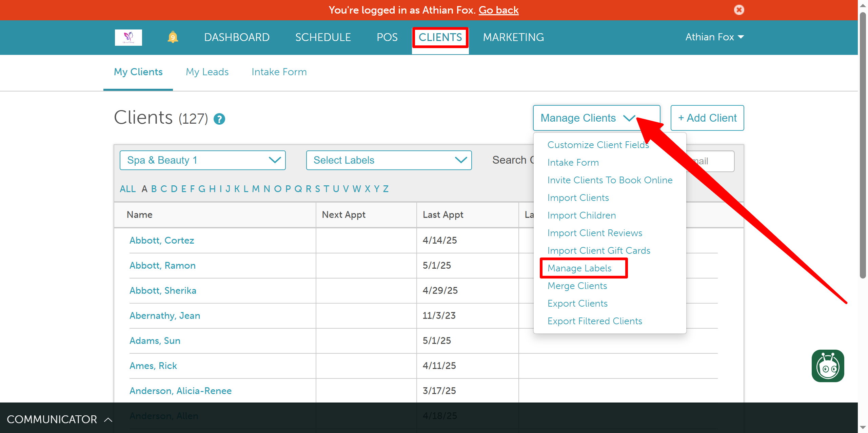Image resolution: width=868 pixels, height=433 pixels.
Task: Click the help question mark icon
Action: click(219, 119)
